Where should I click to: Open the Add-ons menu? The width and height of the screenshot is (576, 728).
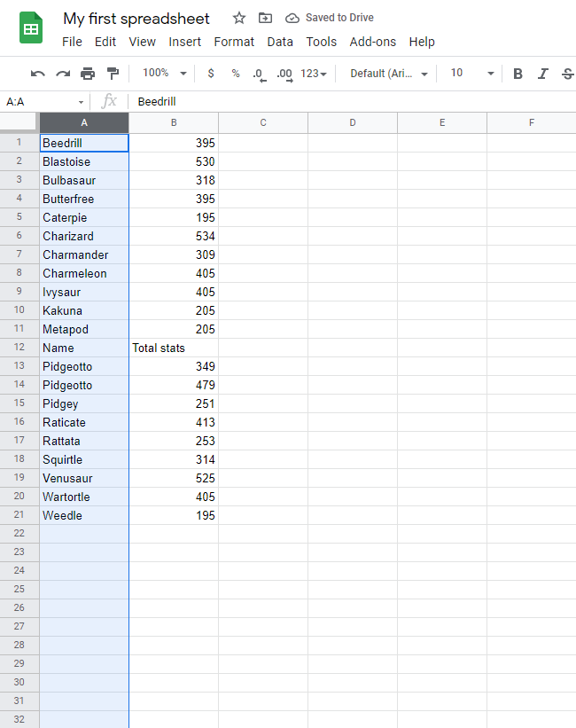(372, 42)
